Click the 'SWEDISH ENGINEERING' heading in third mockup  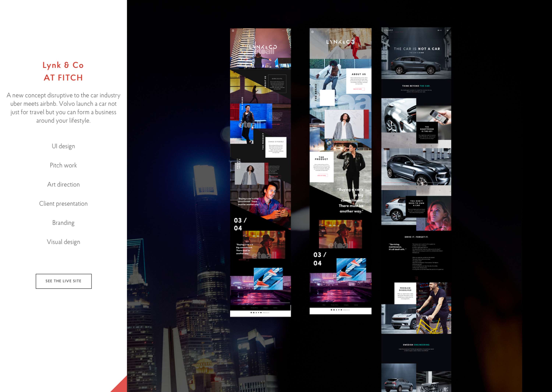click(416, 345)
